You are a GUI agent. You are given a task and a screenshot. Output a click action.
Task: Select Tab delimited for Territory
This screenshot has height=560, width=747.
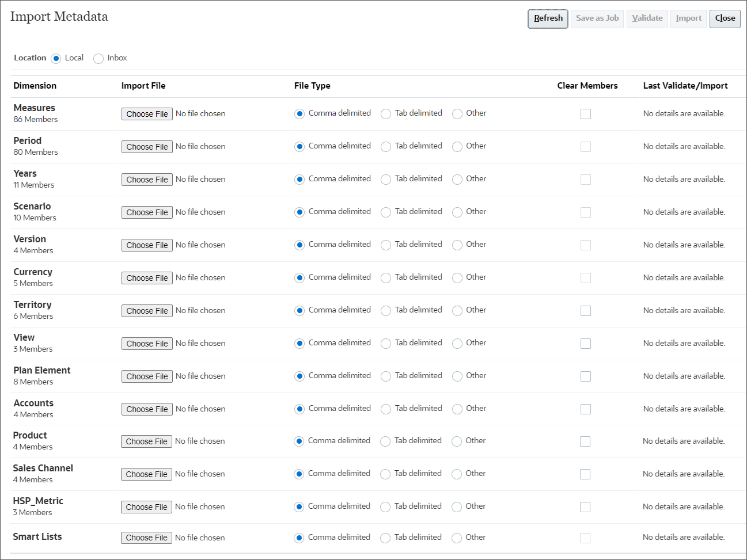385,310
